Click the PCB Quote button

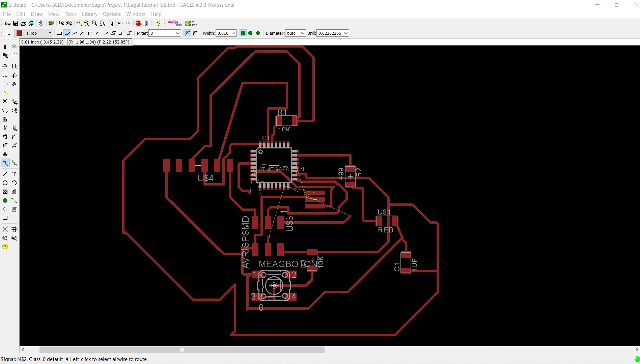191,23
